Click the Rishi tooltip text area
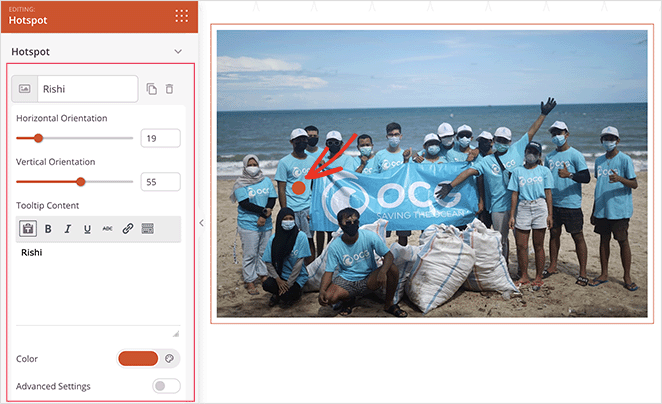Viewport: 662px width, 404px height. (x=98, y=284)
